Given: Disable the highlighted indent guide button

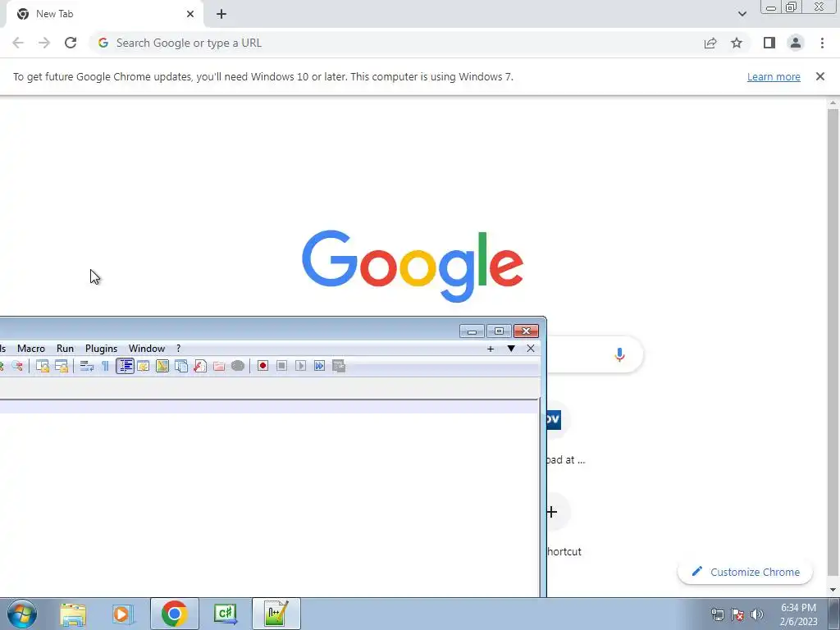Looking at the screenshot, I should pos(125,366).
